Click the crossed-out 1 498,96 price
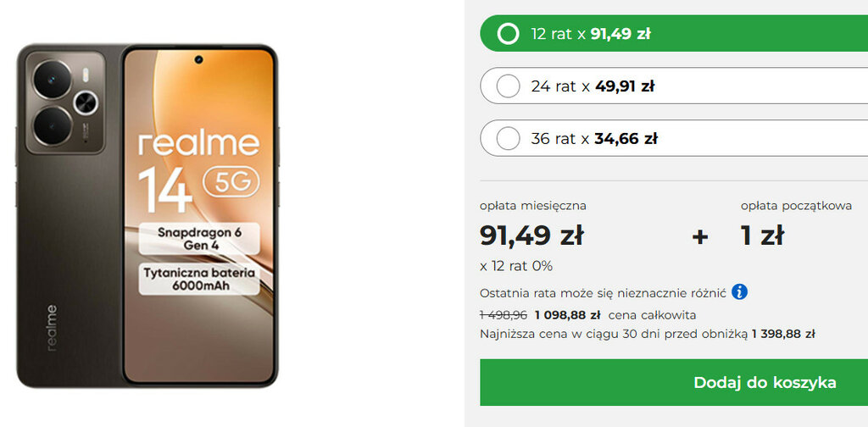This screenshot has height=427, width=868. click(503, 315)
